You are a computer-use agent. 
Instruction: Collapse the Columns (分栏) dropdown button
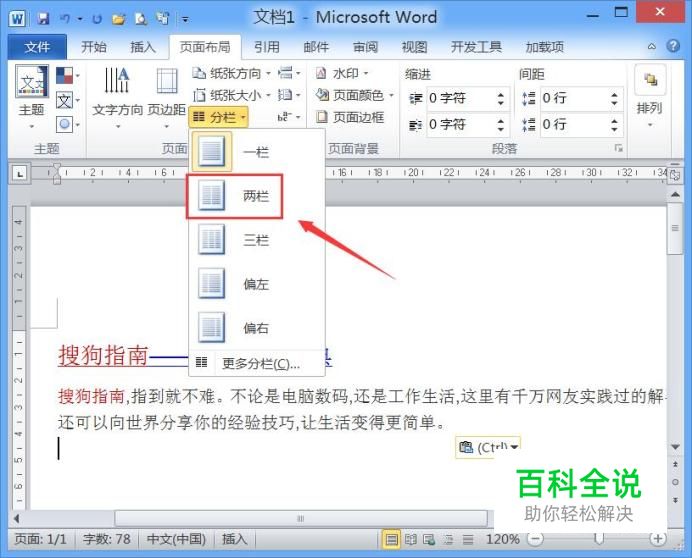(218, 117)
